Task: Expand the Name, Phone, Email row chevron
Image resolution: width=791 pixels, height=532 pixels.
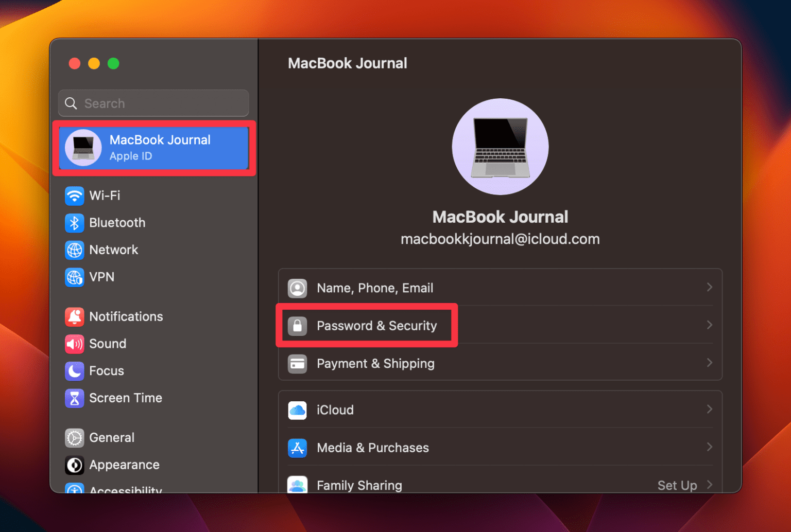Action: tap(710, 287)
